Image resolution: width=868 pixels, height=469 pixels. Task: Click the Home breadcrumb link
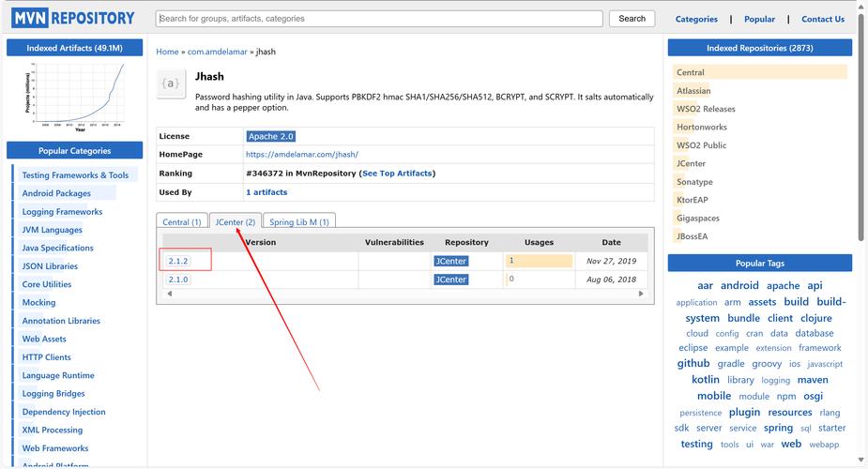click(167, 52)
